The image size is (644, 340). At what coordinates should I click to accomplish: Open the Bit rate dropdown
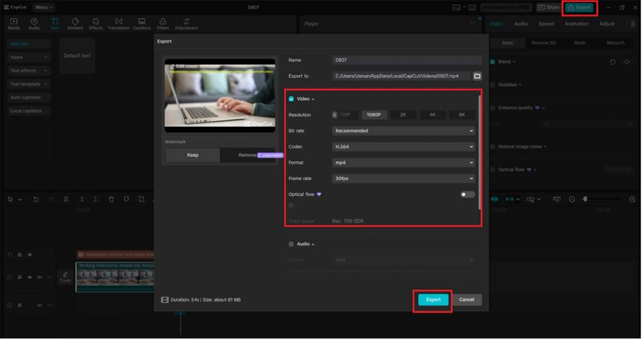[x=404, y=131]
